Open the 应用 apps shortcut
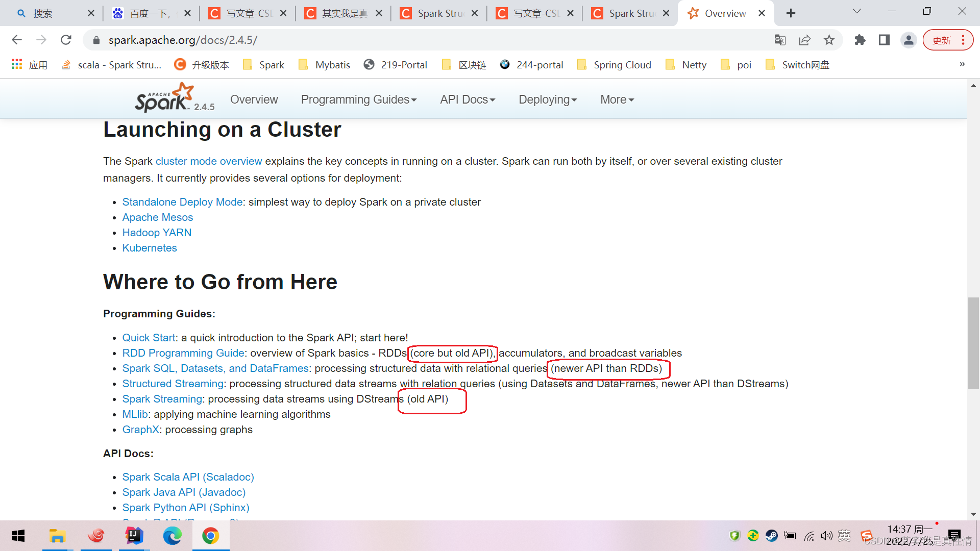The height and width of the screenshot is (551, 980). [30, 65]
